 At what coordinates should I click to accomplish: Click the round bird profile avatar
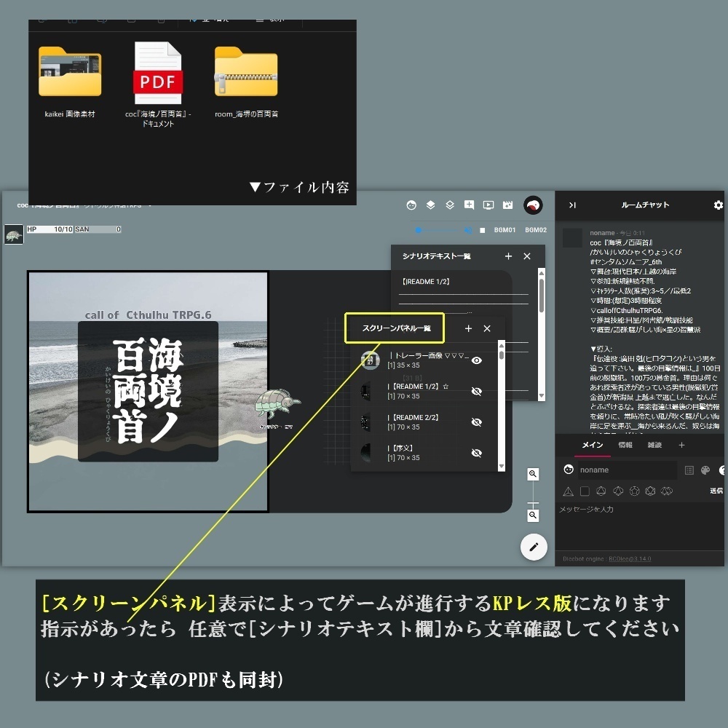(x=533, y=205)
